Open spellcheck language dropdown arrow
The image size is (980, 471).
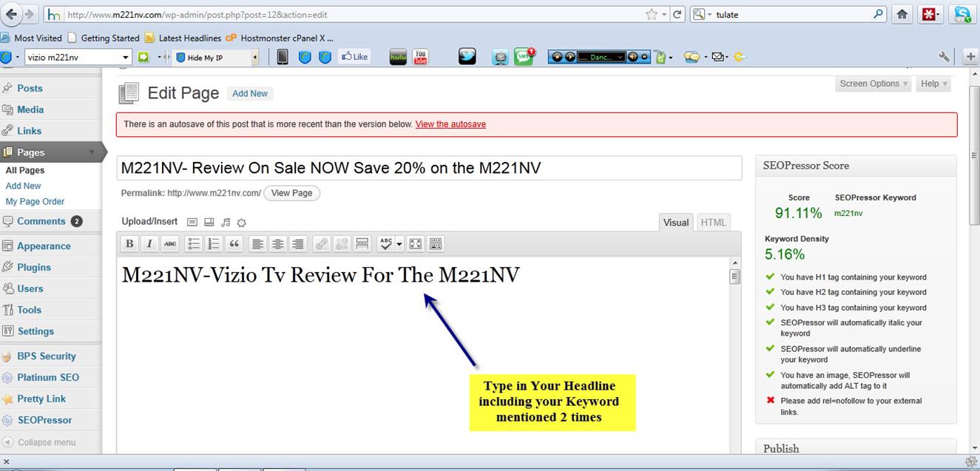coord(399,244)
